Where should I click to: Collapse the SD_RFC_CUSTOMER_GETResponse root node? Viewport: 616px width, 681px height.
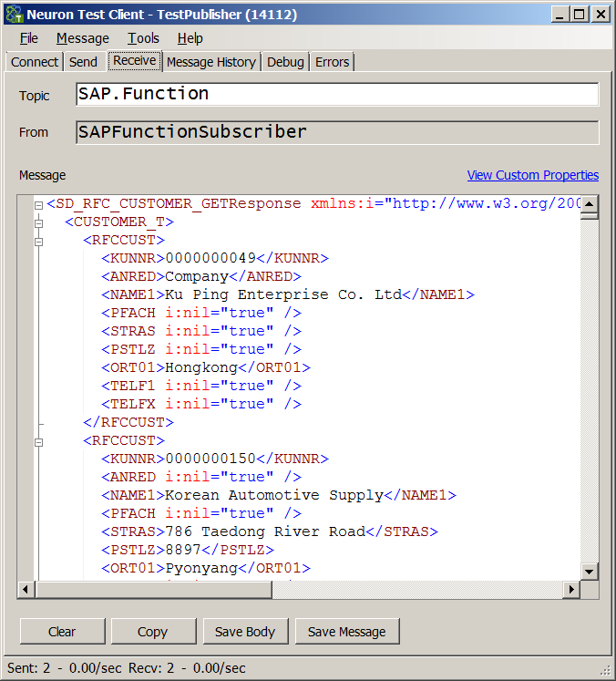click(38, 205)
